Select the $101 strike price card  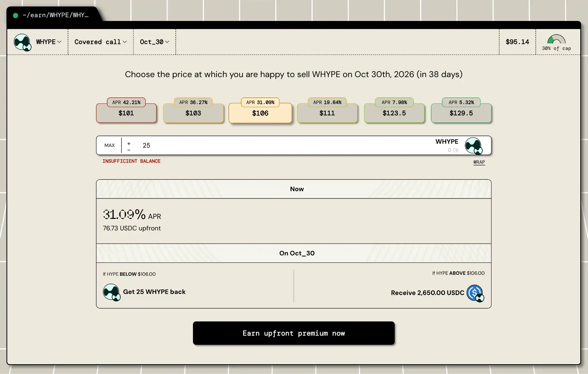click(126, 113)
